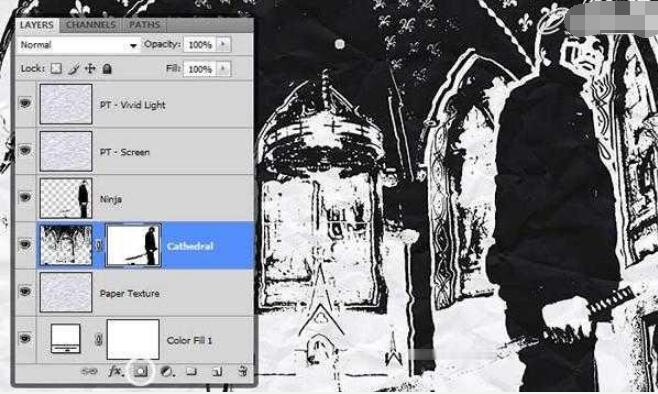Toggle Lock position move icon
658x394 pixels.
click(x=90, y=68)
